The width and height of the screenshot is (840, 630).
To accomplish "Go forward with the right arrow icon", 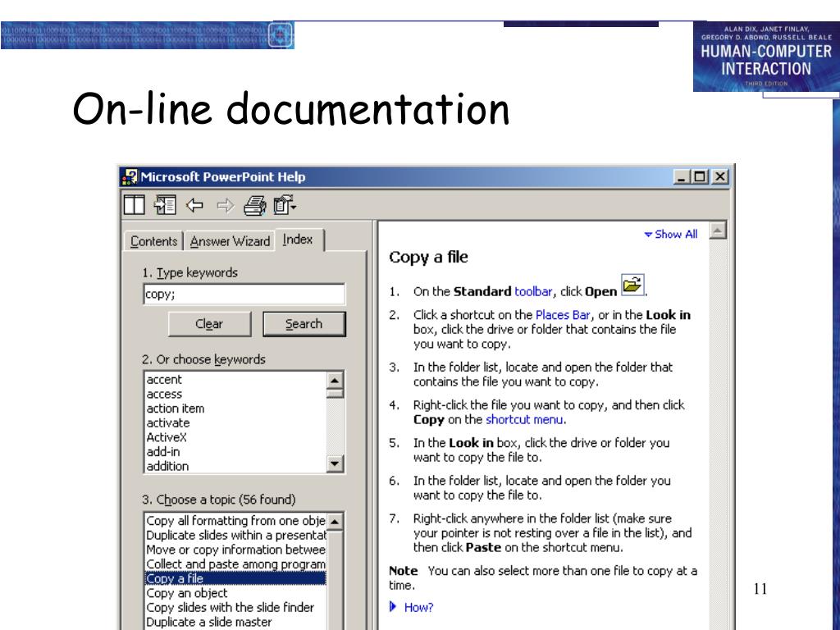I will tap(226, 205).
